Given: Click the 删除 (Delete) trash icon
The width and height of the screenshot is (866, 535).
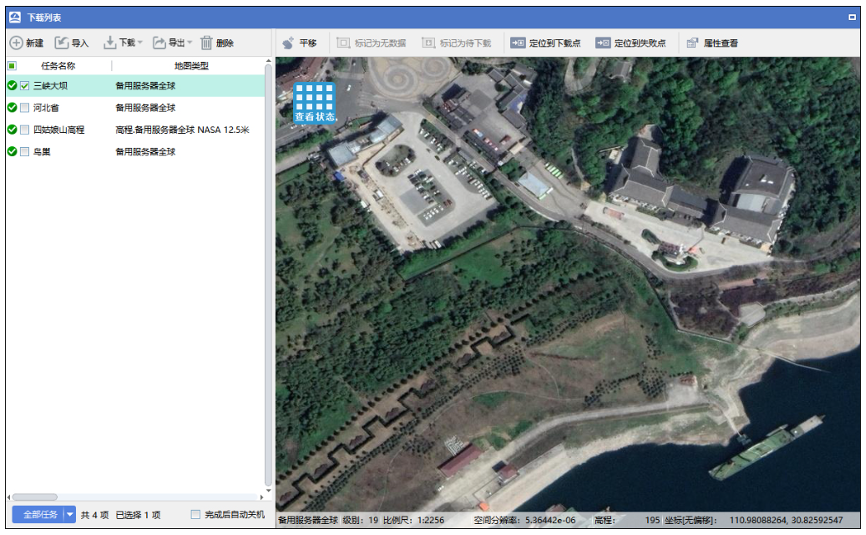Looking at the screenshot, I should pyautogui.click(x=206, y=43).
